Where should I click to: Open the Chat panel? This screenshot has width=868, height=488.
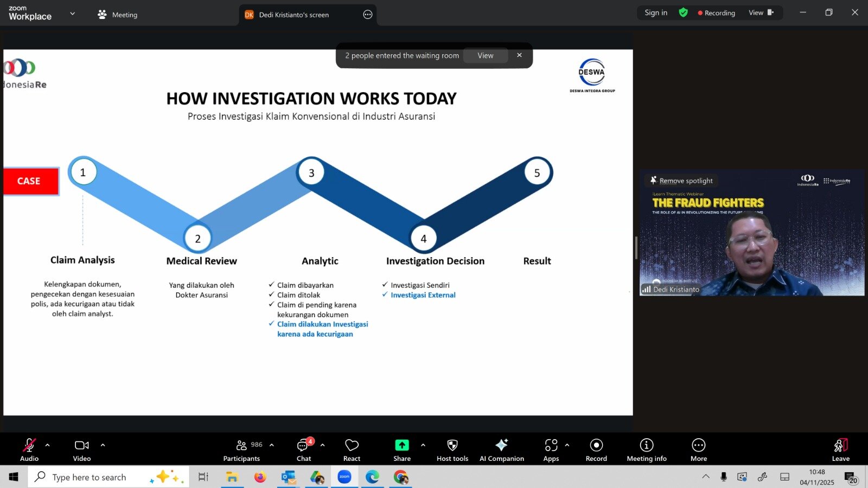(x=304, y=449)
